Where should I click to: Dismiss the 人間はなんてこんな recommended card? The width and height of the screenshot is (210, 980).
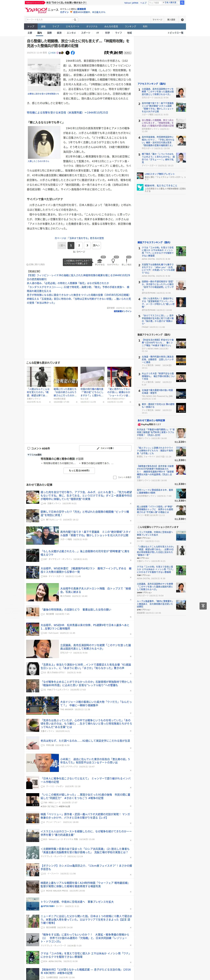click(x=50, y=402)
